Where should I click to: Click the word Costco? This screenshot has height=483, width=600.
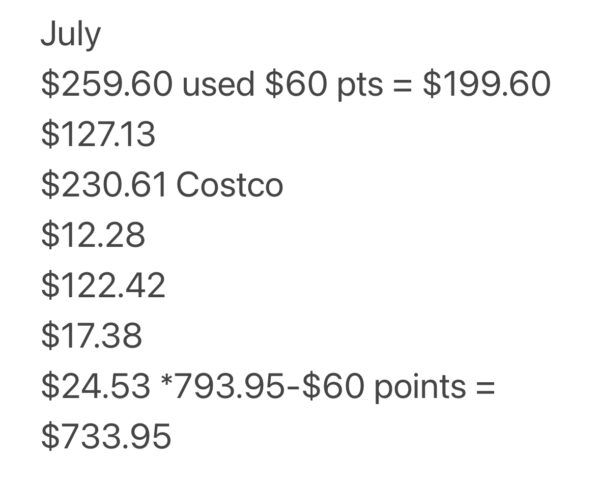point(229,186)
